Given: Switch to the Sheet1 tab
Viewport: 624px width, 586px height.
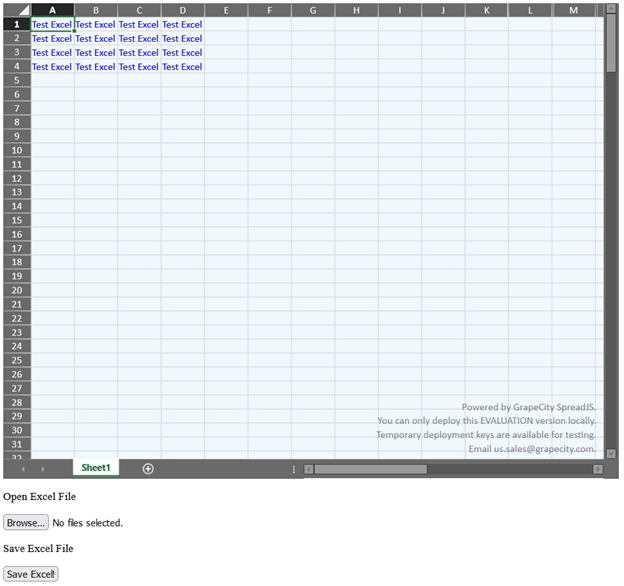Looking at the screenshot, I should [96, 468].
